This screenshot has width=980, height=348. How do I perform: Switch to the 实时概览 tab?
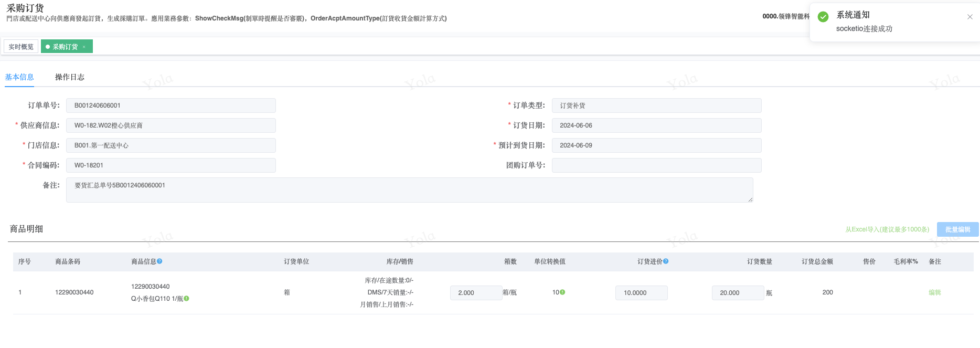click(21, 47)
